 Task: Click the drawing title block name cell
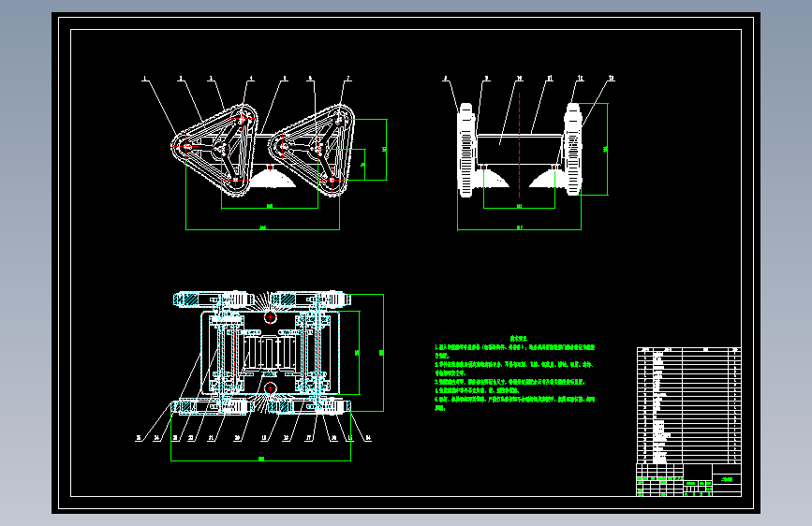[727, 479]
